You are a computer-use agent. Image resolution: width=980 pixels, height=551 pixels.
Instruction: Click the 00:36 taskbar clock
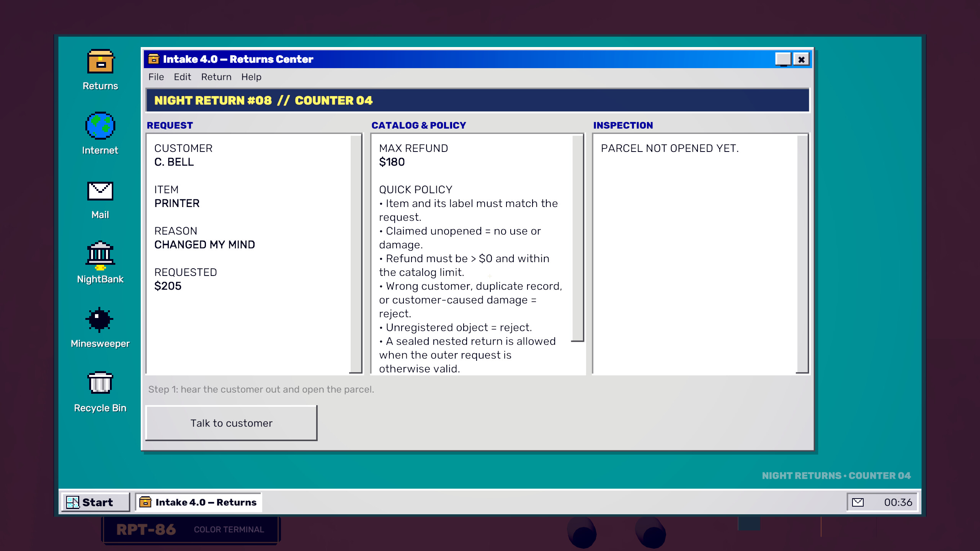coord(898,502)
